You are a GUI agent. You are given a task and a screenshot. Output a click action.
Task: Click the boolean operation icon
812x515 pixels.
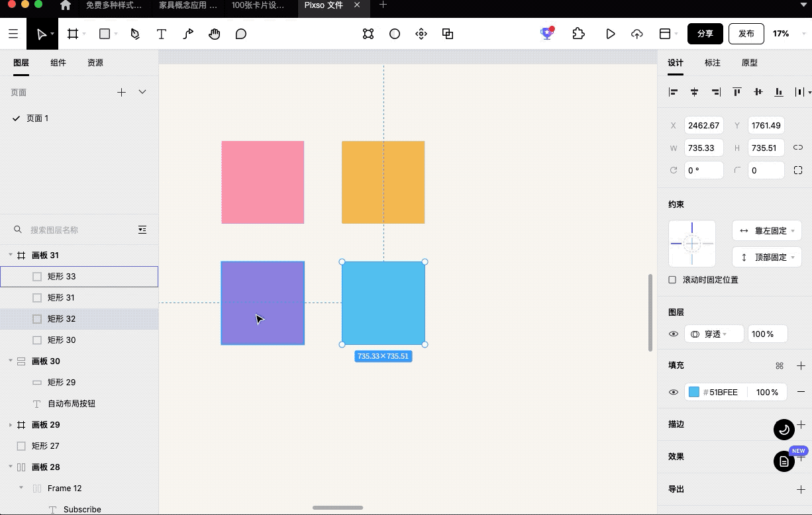click(448, 34)
